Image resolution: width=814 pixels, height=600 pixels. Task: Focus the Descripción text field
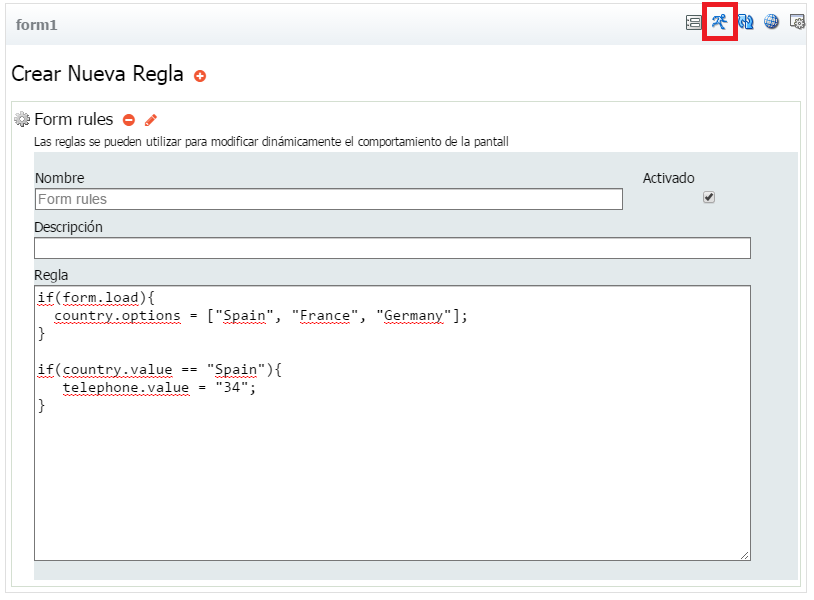(x=392, y=248)
